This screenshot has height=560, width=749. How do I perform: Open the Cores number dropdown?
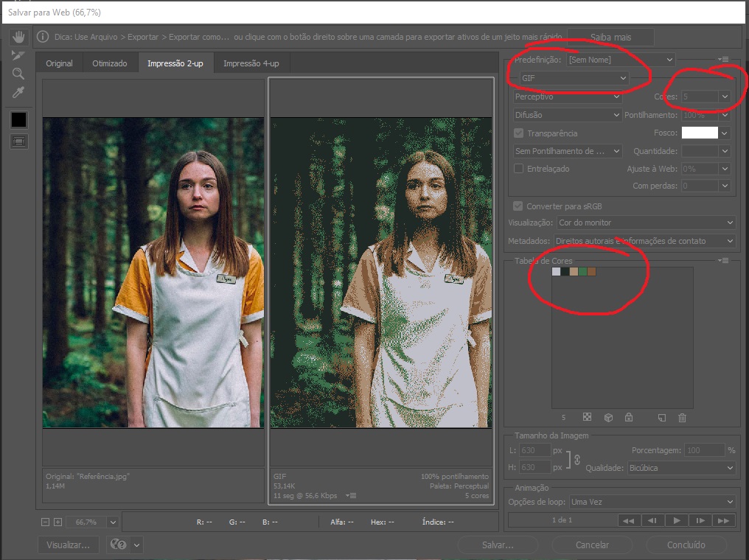(725, 97)
